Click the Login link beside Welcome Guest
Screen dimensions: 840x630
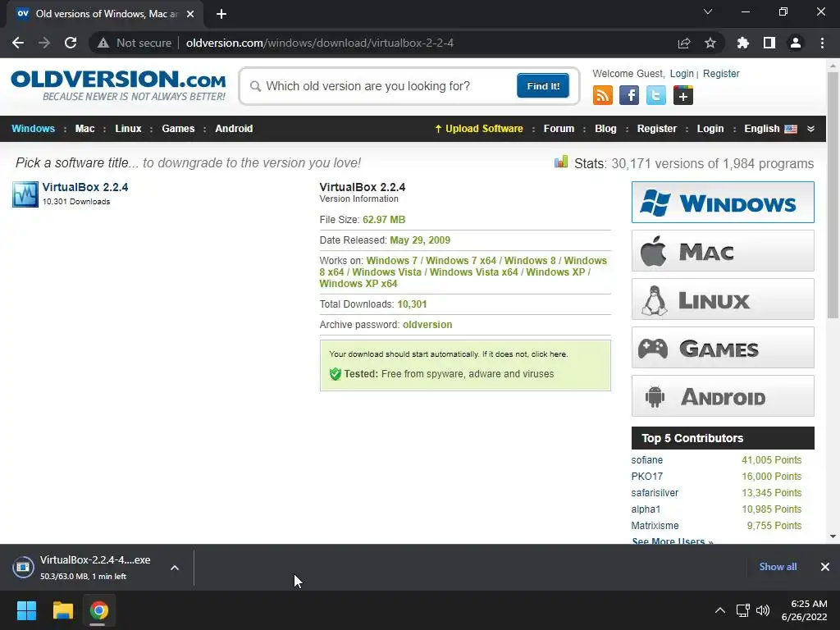pyautogui.click(x=682, y=73)
